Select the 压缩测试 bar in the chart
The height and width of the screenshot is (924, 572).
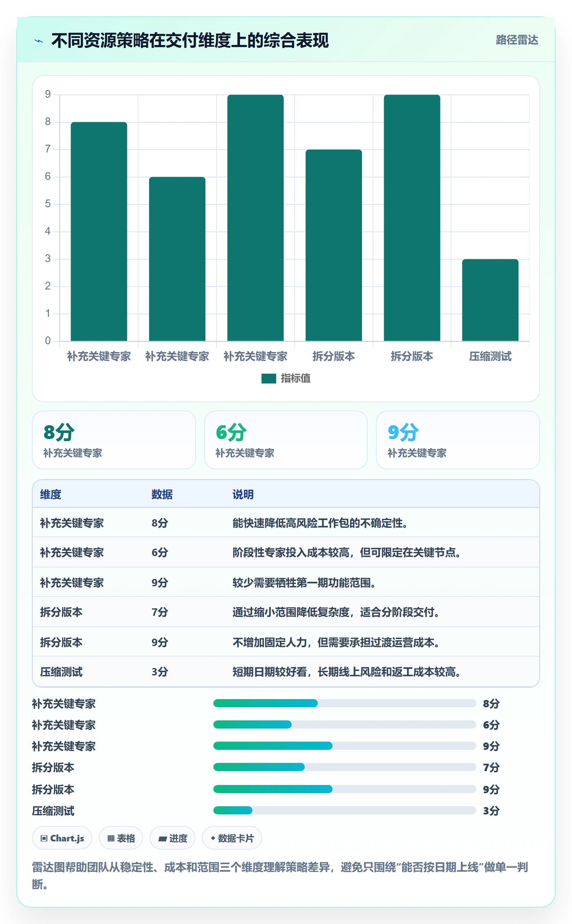(x=490, y=300)
